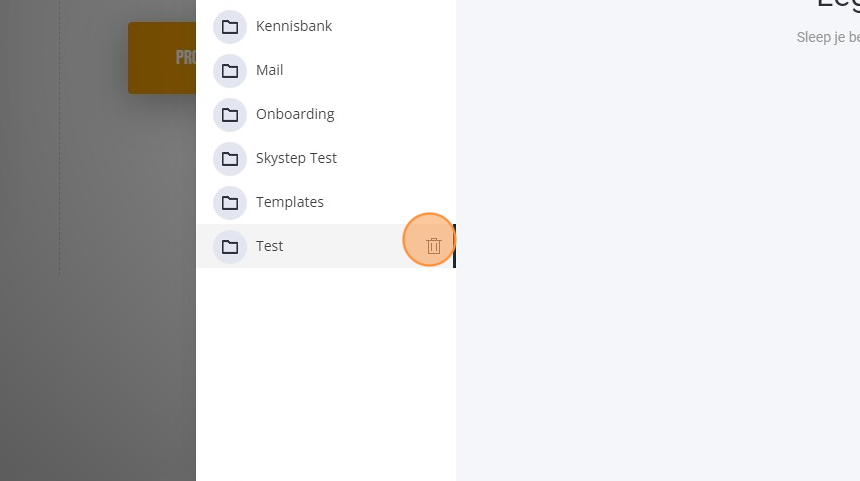The height and width of the screenshot is (481, 860).
Task: Click the folder icon beside Mail
Action: click(230, 70)
